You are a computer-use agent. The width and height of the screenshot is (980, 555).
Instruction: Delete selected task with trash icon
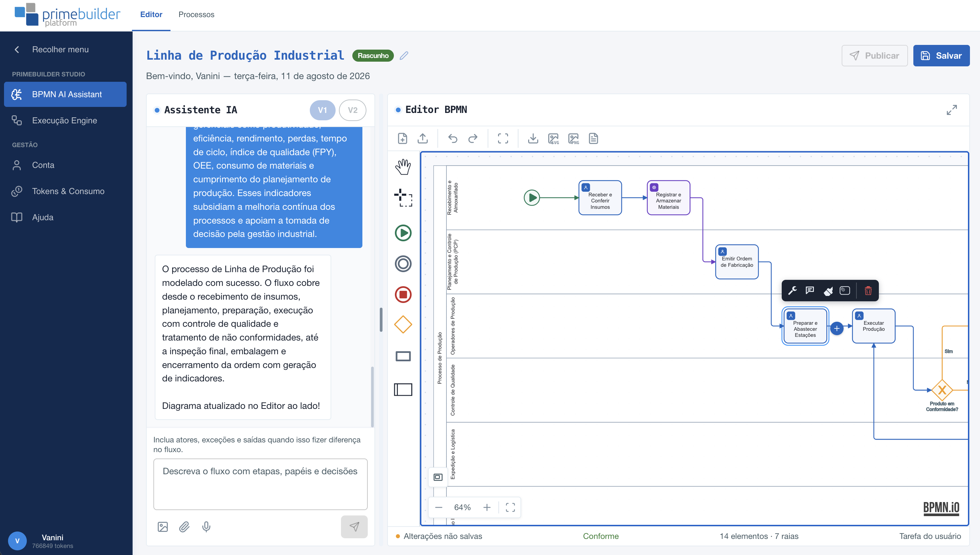[868, 291]
